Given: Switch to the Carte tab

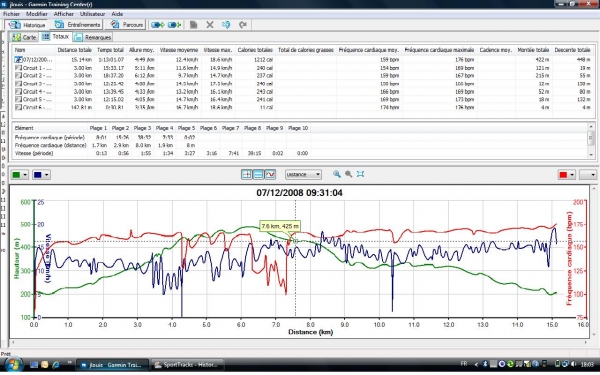Looking at the screenshot, I should point(24,37).
